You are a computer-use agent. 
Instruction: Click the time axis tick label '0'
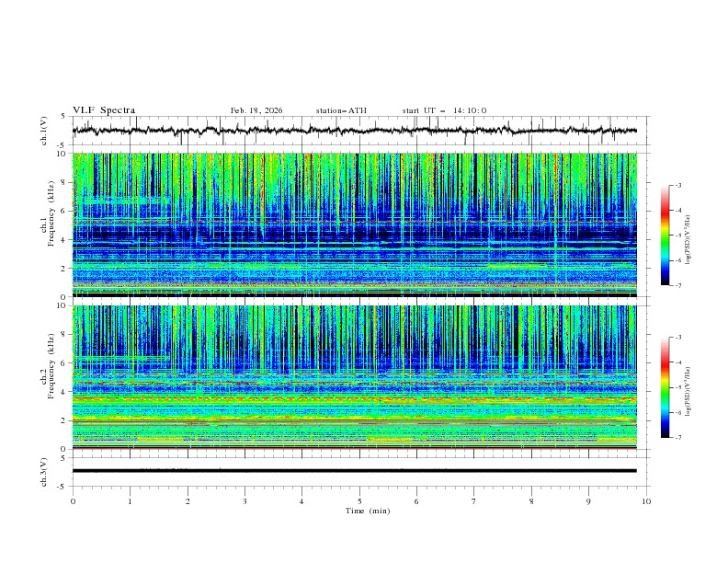(73, 501)
